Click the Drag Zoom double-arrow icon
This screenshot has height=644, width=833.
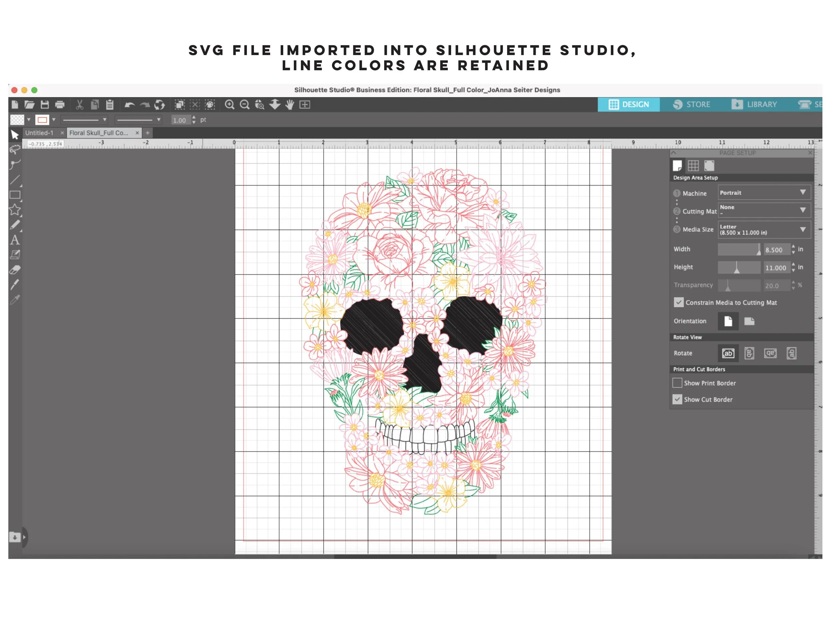[x=275, y=105]
